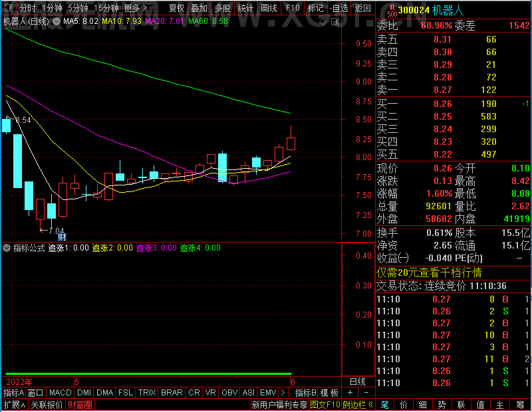The width and height of the screenshot is (532, 412).
Task: Click the 标记 mark button
Action: [x=315, y=8]
